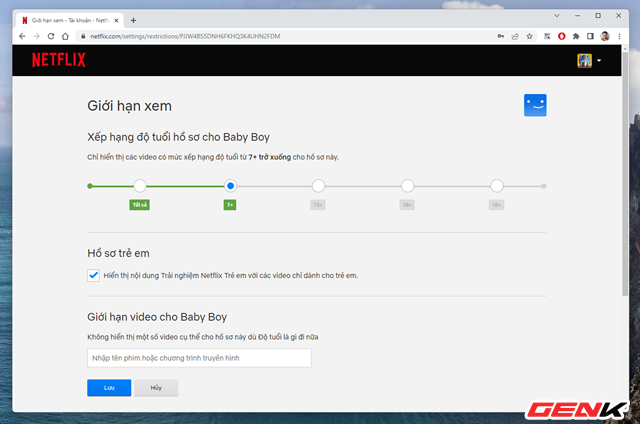640x424 pixels.
Task: Maximize the Chrome window
Action: click(x=598, y=16)
